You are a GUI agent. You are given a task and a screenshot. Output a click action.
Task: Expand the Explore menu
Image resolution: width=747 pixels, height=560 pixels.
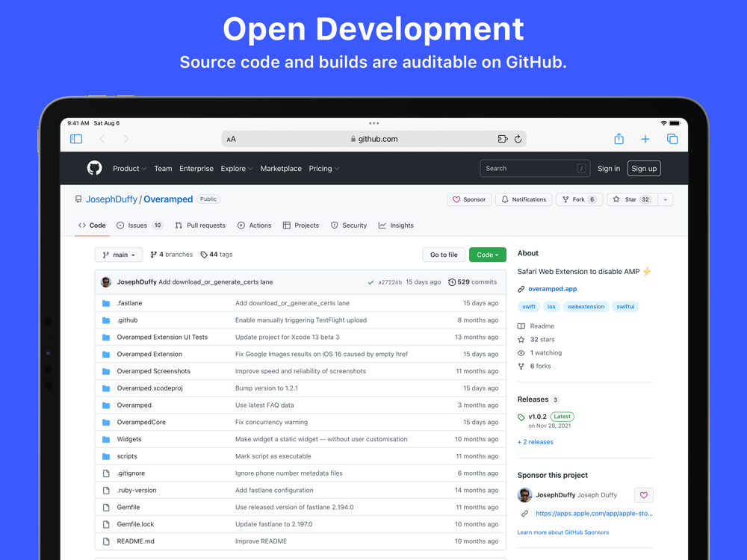pyautogui.click(x=237, y=169)
